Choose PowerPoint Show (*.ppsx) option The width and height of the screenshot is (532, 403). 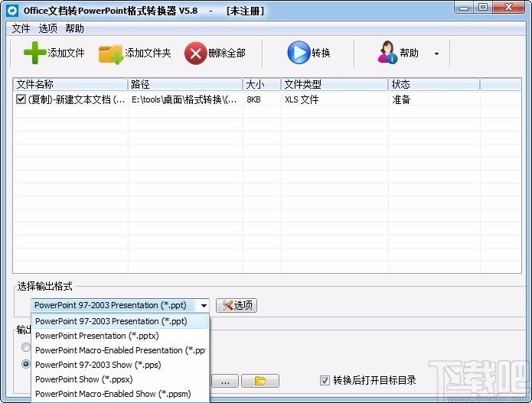pos(120,379)
